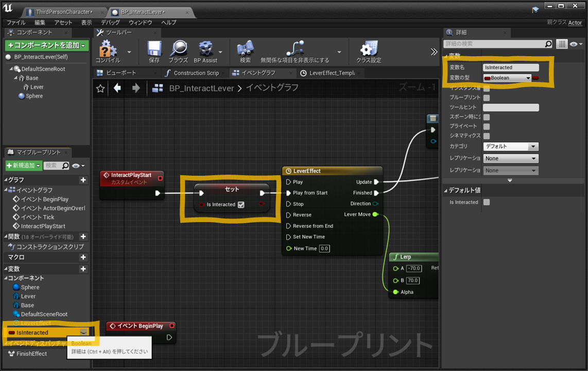Toggle Expose on Spawn checkbox
This screenshot has height=371, width=588.
click(x=487, y=117)
